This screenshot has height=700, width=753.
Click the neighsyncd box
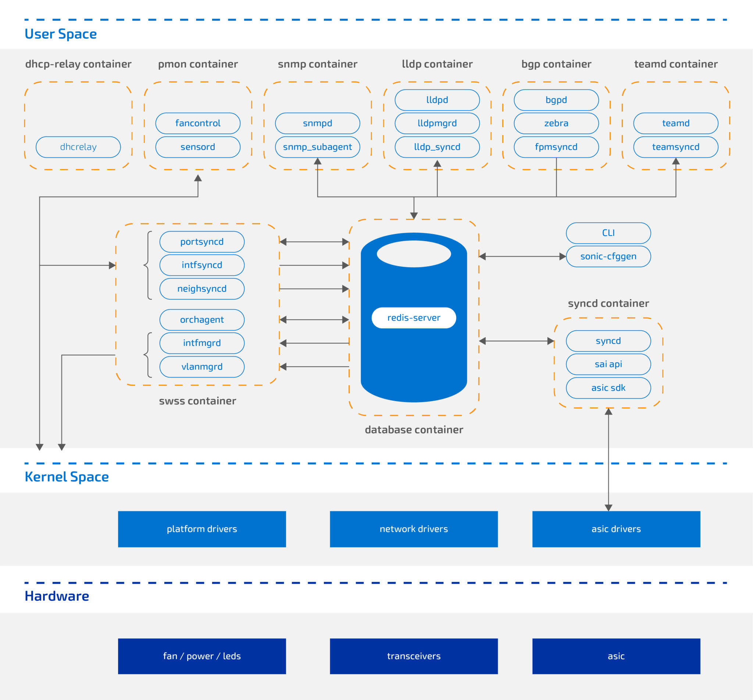pos(202,289)
